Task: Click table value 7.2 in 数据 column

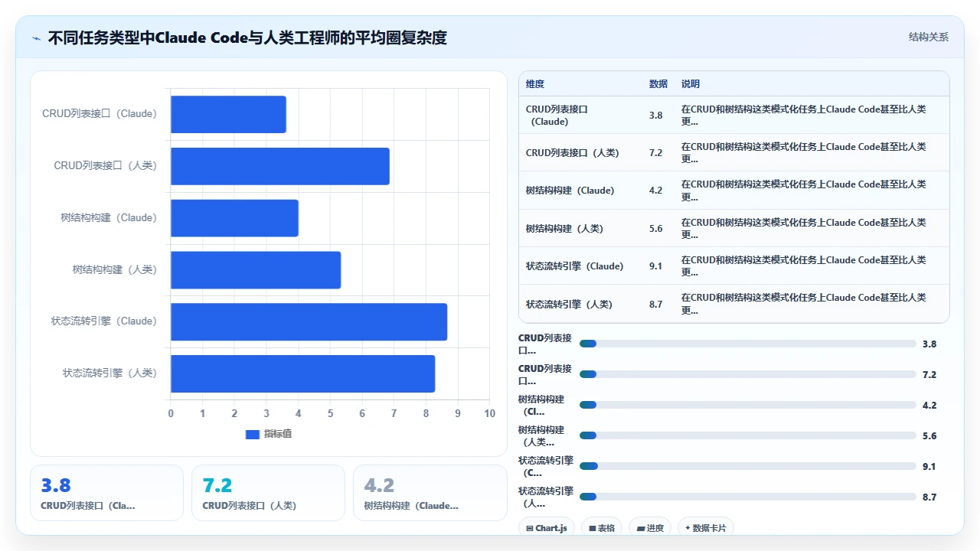Action: coord(656,153)
